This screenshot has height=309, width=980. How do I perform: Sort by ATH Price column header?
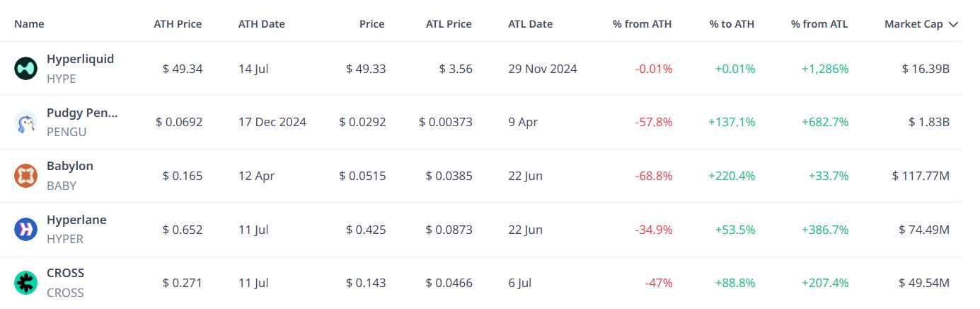[178, 24]
